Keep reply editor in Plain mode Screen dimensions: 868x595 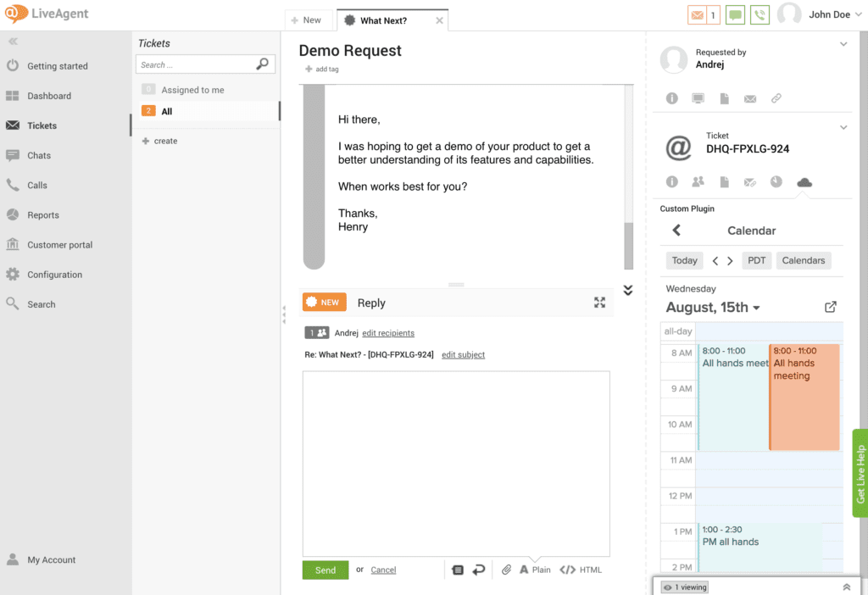point(536,570)
